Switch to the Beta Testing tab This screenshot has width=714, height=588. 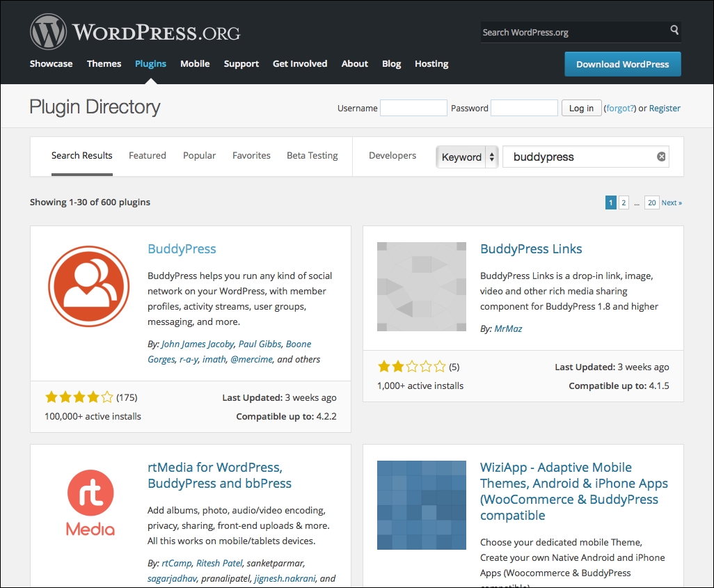tap(312, 156)
